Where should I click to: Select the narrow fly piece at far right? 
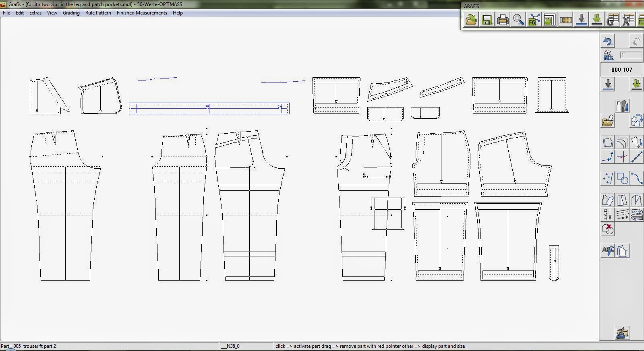click(554, 262)
